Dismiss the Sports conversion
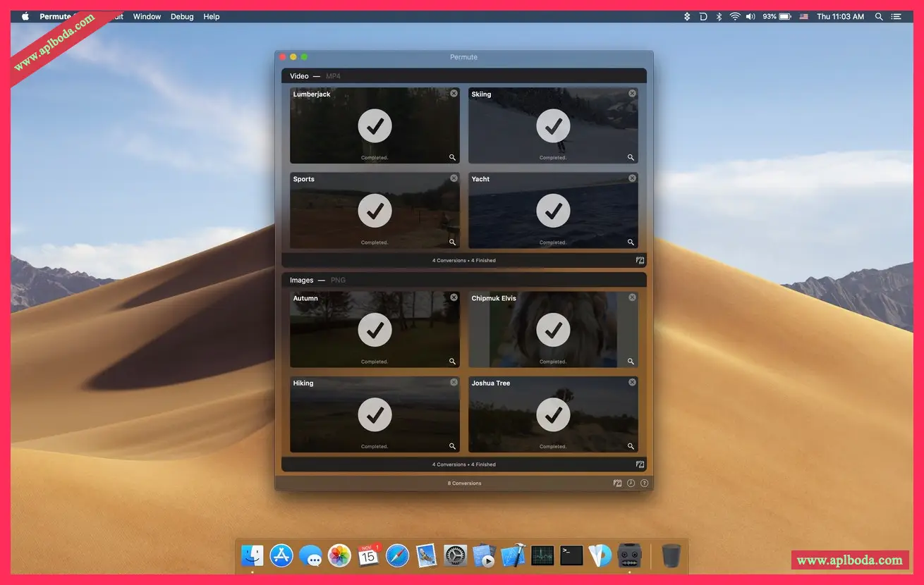The image size is (924, 585). 454,178
